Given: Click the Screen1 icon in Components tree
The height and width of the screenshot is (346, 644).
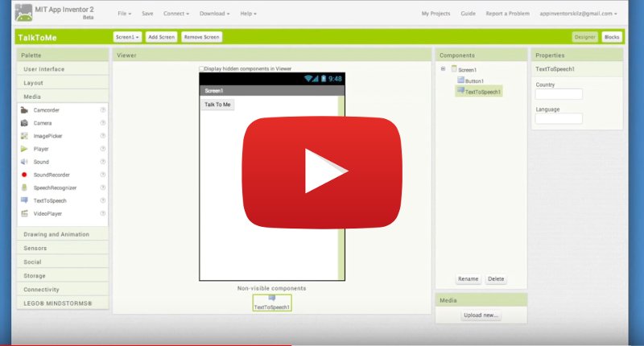Looking at the screenshot, I should tap(454, 68).
